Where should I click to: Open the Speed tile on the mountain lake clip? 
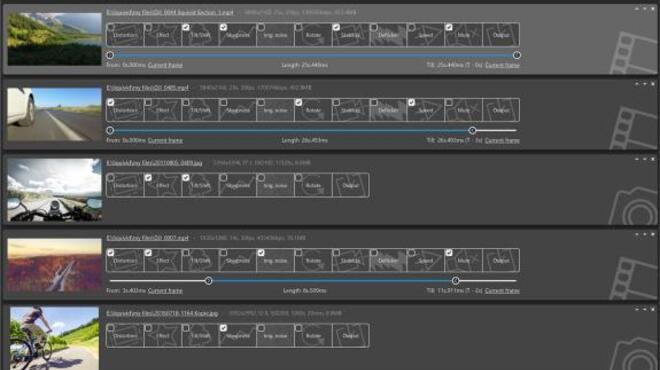point(426,35)
